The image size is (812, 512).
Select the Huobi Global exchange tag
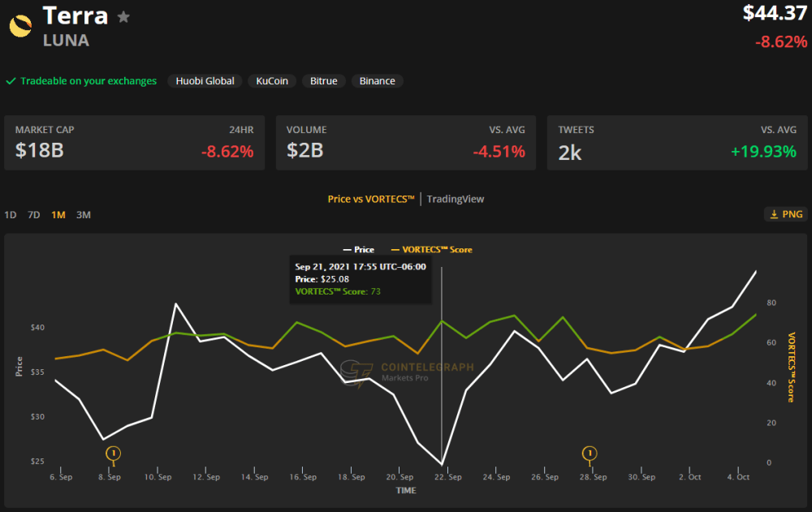coord(205,81)
